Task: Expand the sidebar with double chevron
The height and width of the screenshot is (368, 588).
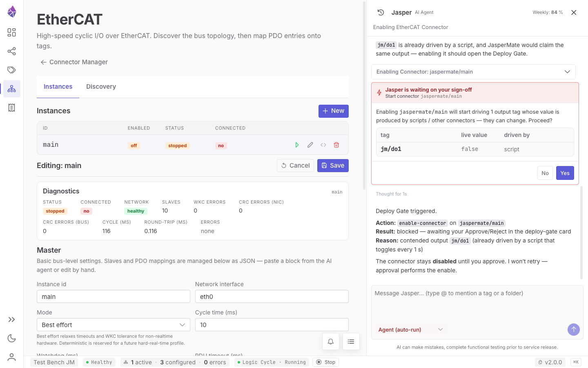Action: (12, 319)
